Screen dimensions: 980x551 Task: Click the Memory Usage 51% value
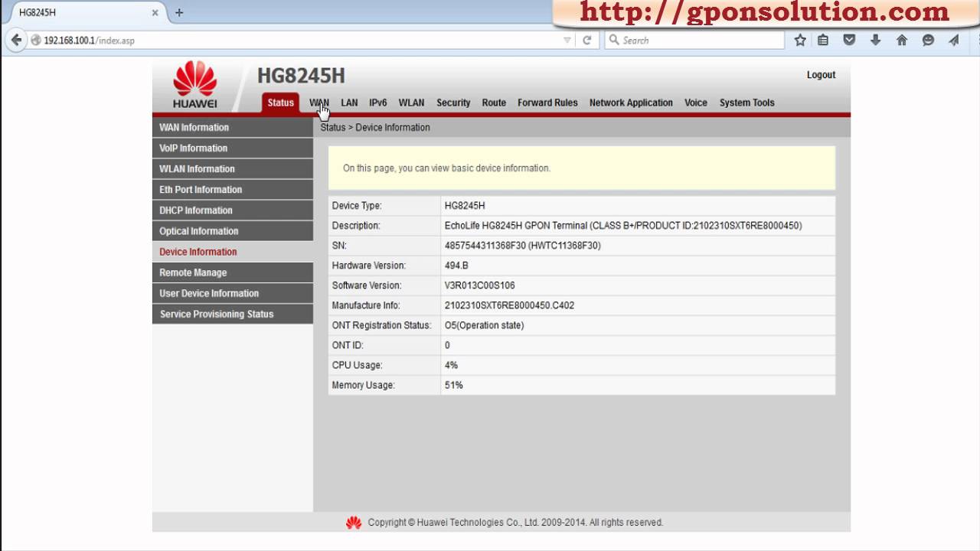453,385
